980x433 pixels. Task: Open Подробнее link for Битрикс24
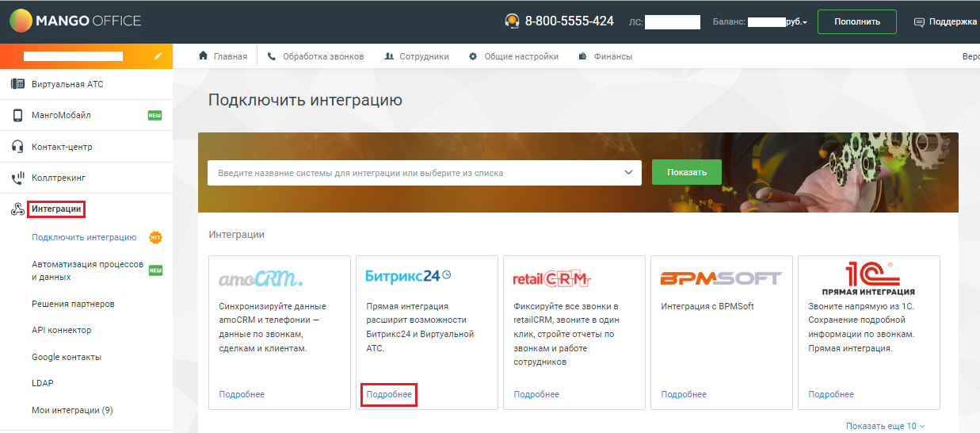point(389,394)
